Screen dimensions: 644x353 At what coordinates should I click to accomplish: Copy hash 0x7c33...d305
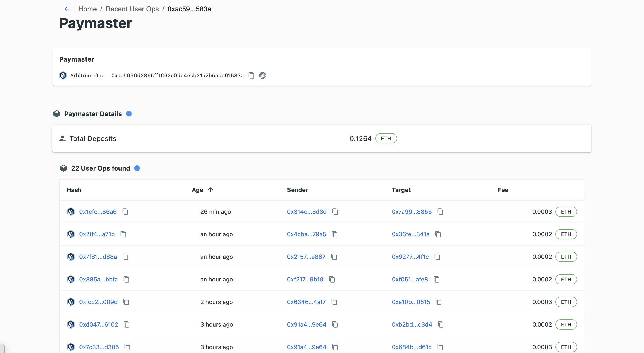pos(127,347)
